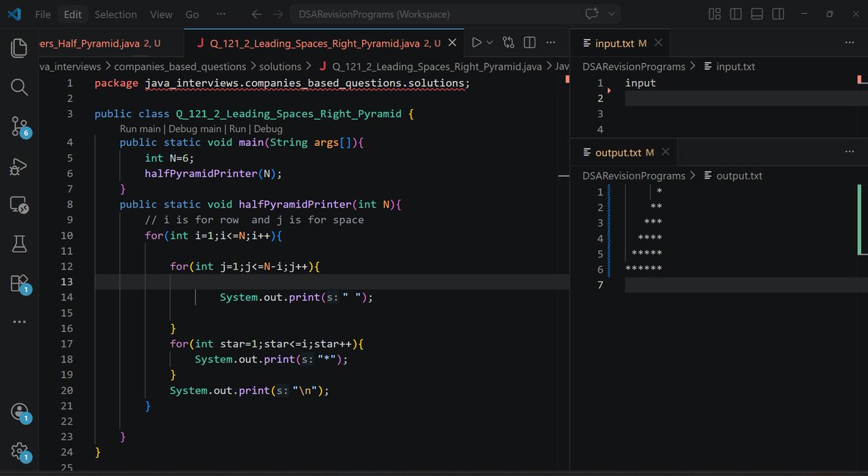Open the Run and Debug view
The image size is (868, 476).
(20, 167)
